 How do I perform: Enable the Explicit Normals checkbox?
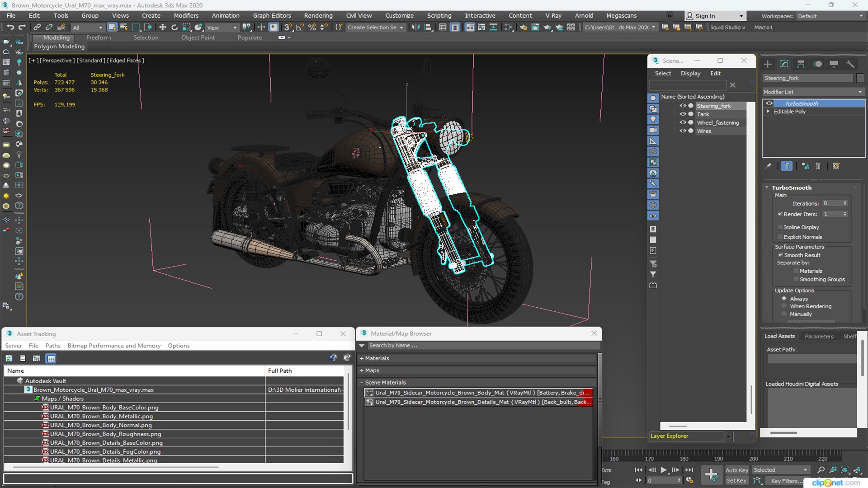(x=780, y=237)
